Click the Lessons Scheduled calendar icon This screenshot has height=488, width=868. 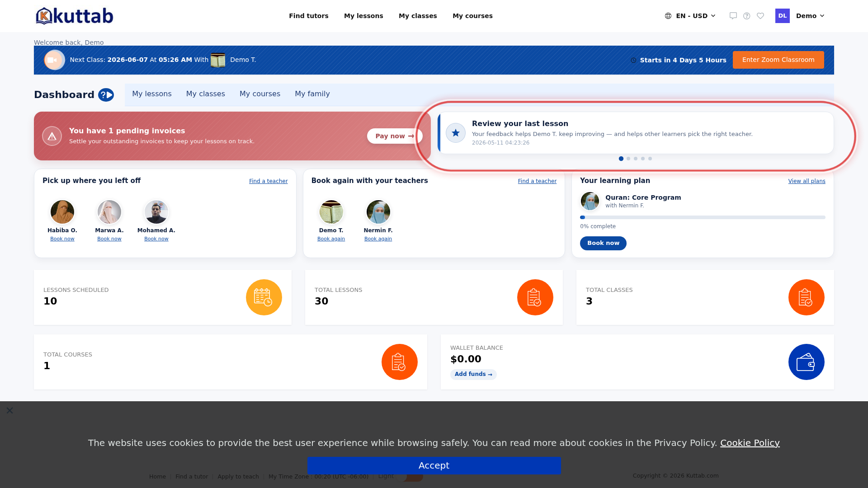pos(264,297)
